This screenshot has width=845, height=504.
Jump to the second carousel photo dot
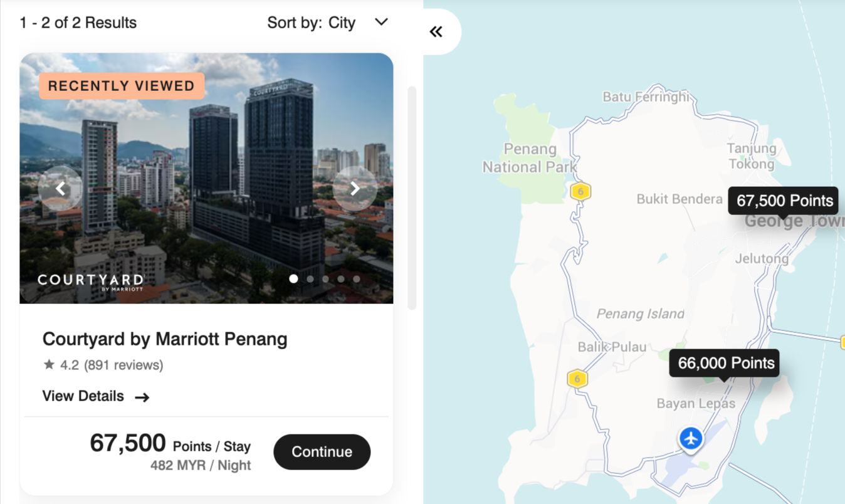[310, 279]
